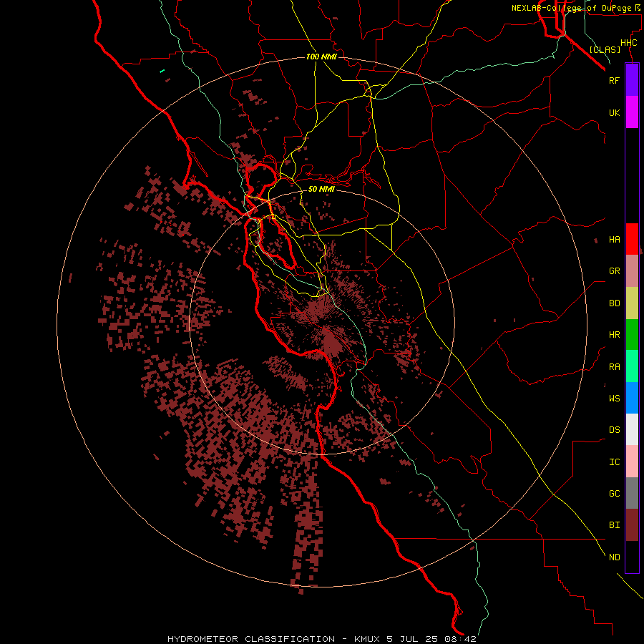Select the GR pink legend swatch
Image resolution: width=644 pixels, height=644 pixels.
point(632,271)
